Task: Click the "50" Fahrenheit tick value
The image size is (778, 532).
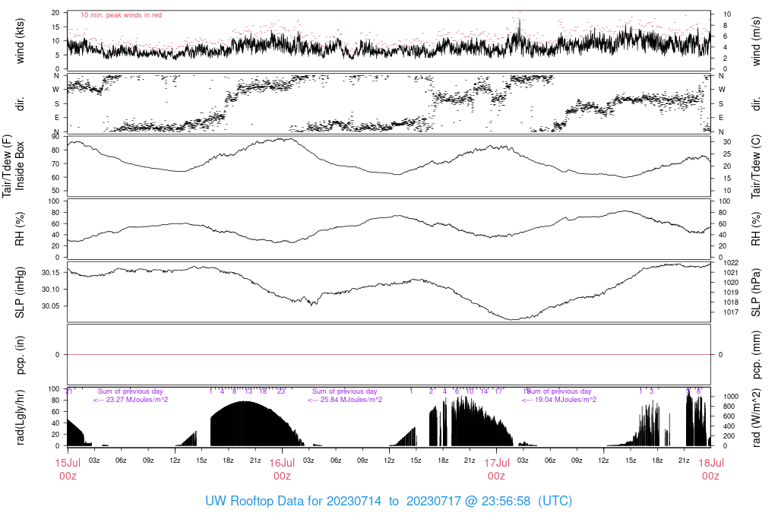Action: pyautogui.click(x=55, y=191)
